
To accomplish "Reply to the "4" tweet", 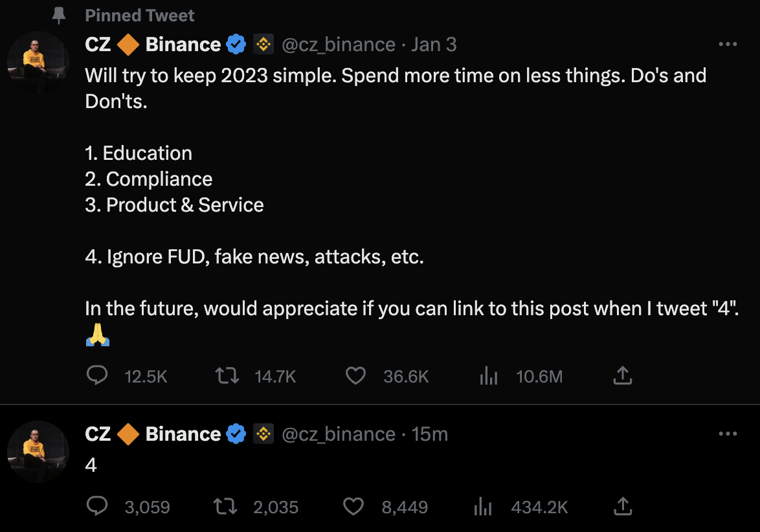I will [97, 507].
